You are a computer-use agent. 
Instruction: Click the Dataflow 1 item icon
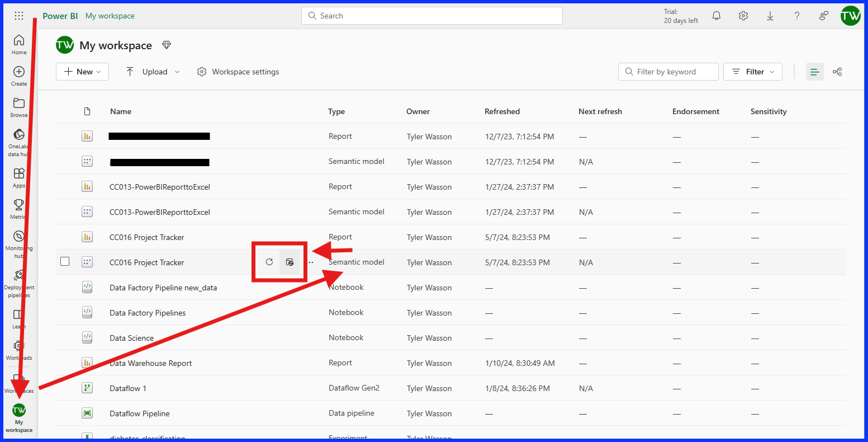tap(87, 388)
